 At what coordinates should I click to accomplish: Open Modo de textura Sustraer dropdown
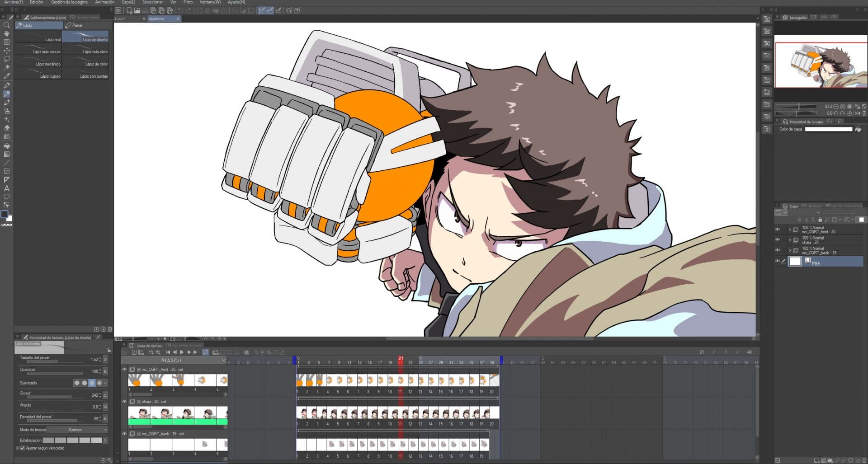point(77,430)
